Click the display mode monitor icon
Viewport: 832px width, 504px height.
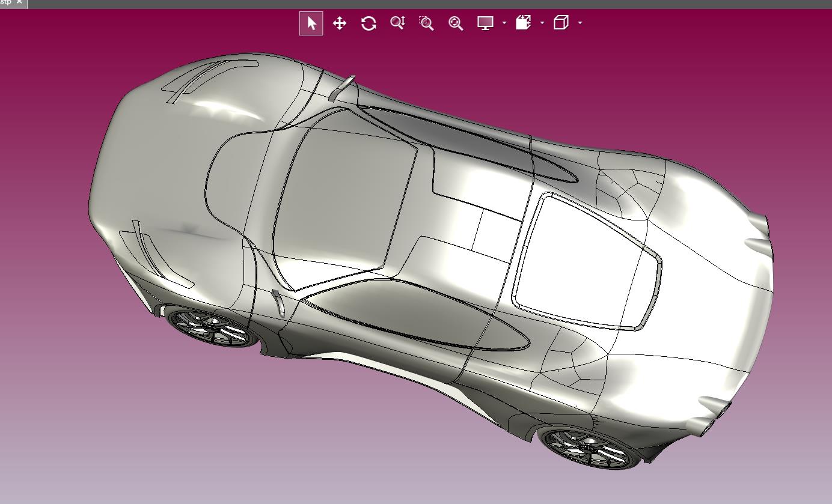click(485, 23)
